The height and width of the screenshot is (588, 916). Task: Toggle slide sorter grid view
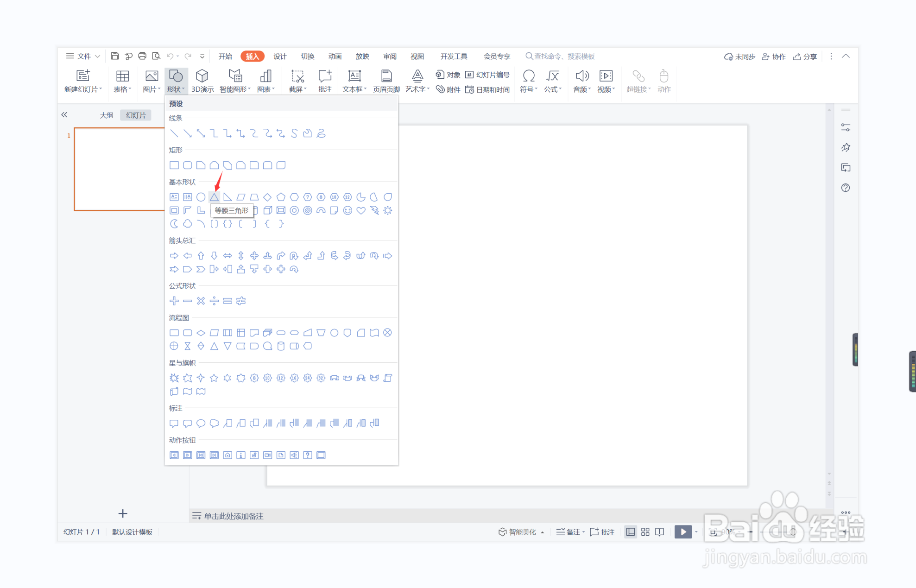pos(645,532)
